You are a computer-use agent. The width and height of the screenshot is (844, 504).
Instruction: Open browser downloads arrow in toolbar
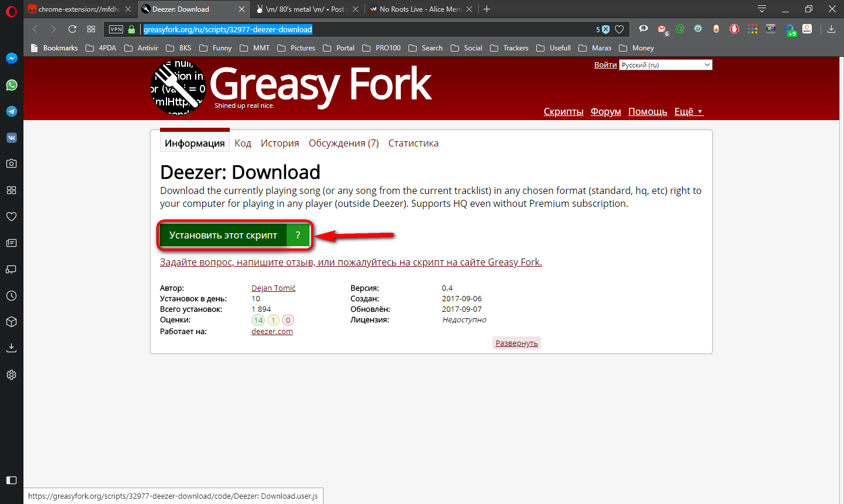pyautogui.click(x=831, y=29)
